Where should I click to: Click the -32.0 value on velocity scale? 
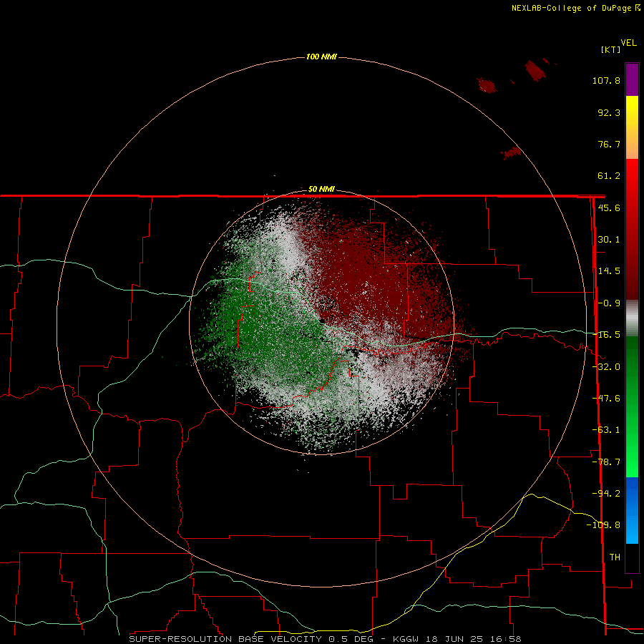[607, 367]
